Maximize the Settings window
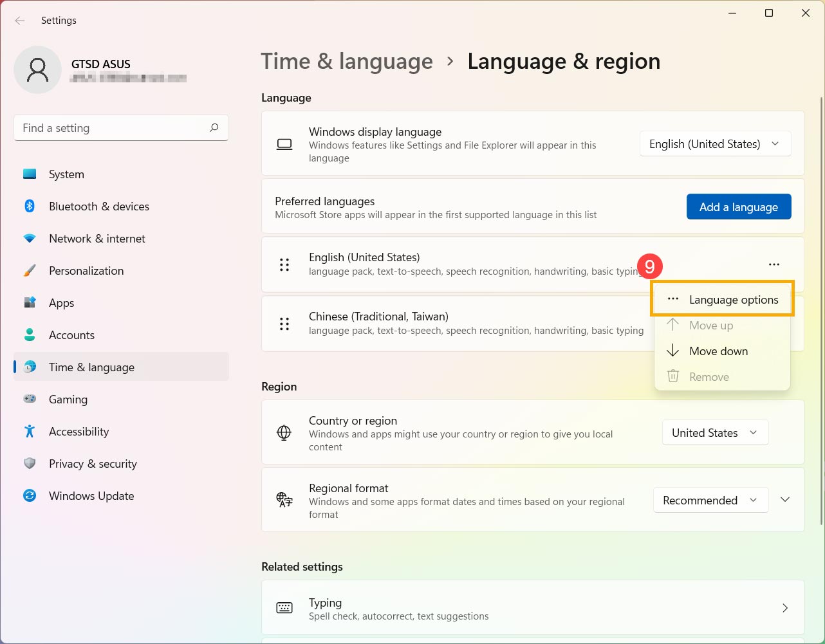825x644 pixels. 769,13
